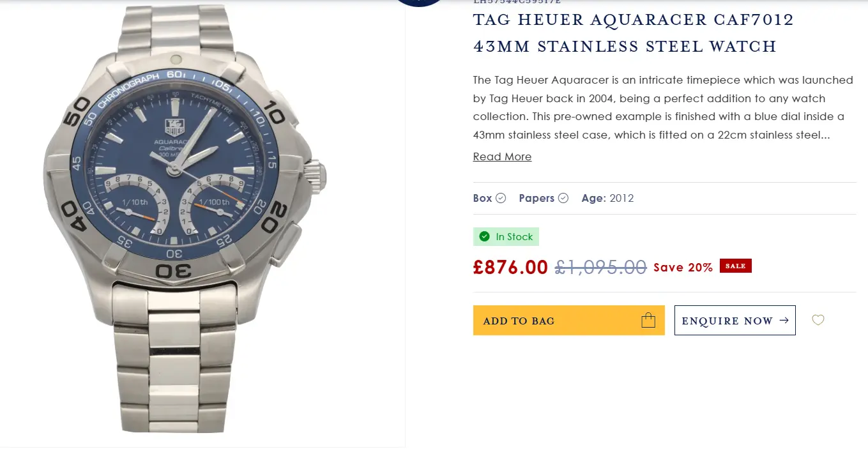Click the ENQUIRE NOW button

735,320
